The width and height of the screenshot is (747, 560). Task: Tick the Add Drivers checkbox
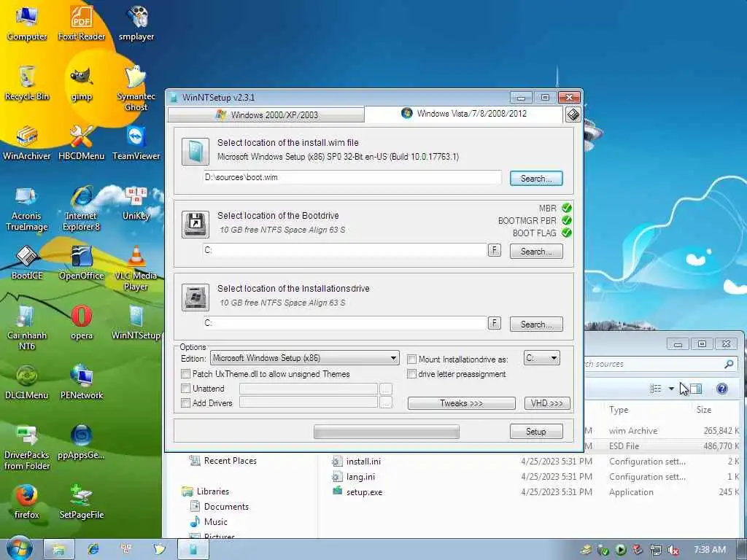pos(186,402)
